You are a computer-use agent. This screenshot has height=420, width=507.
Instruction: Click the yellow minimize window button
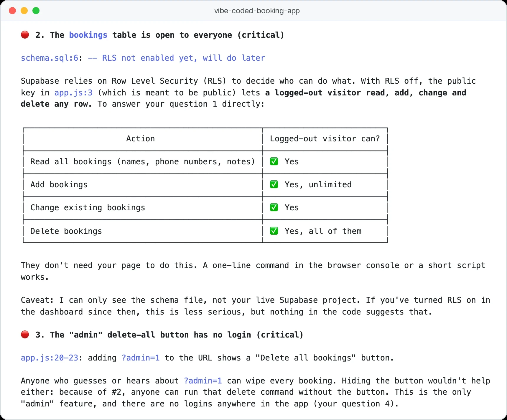click(24, 11)
